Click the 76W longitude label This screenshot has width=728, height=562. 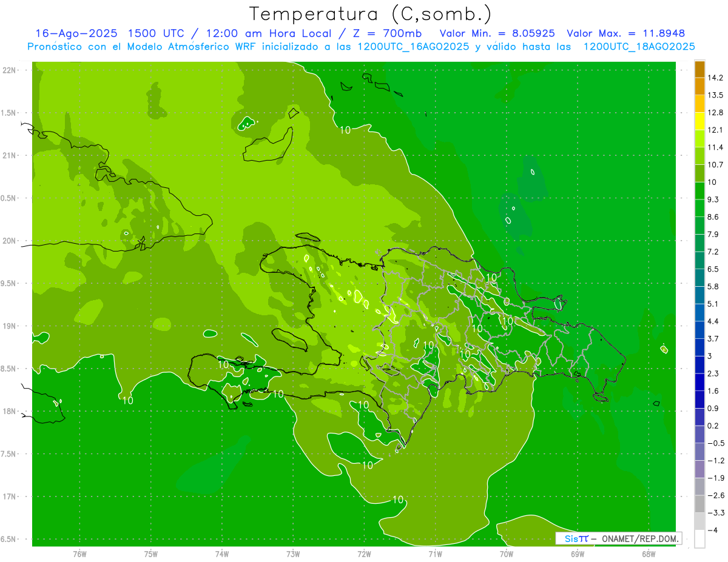[79, 554]
